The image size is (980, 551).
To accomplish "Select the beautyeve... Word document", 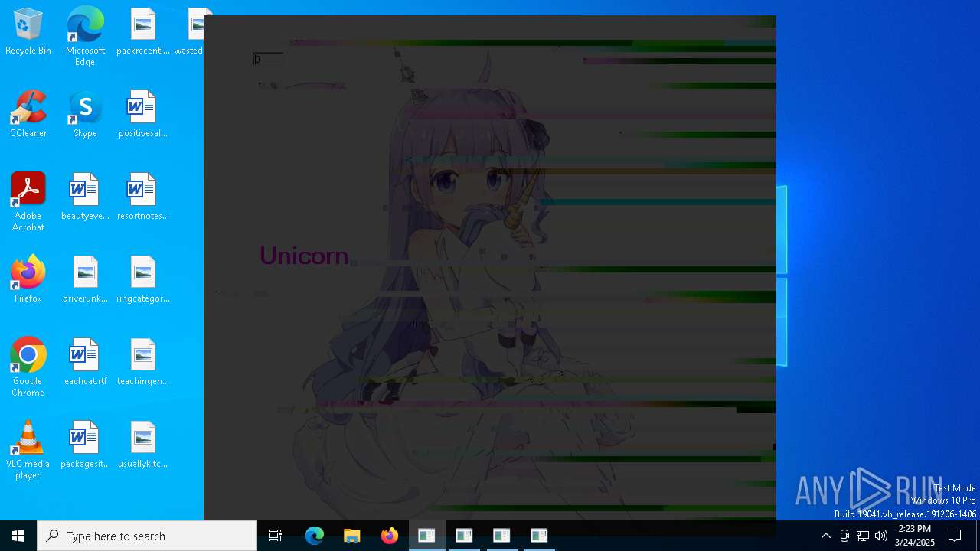I will 85,197.
